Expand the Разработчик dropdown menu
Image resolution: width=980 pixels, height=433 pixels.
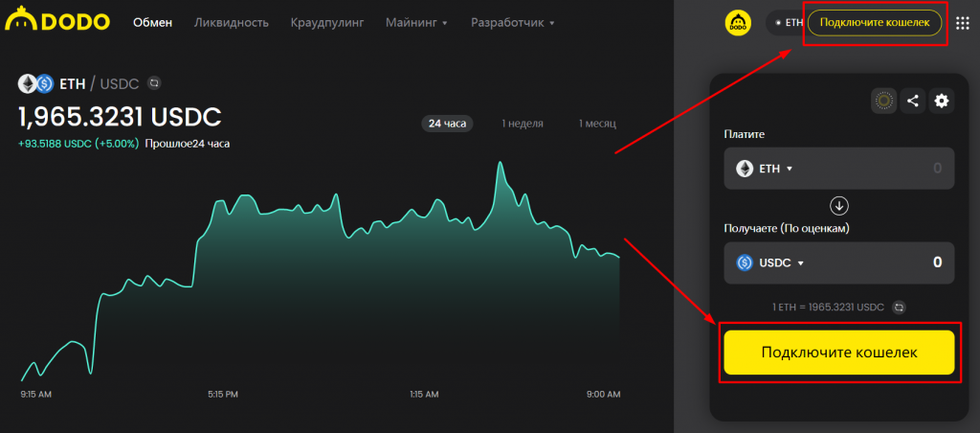pyautogui.click(x=513, y=23)
